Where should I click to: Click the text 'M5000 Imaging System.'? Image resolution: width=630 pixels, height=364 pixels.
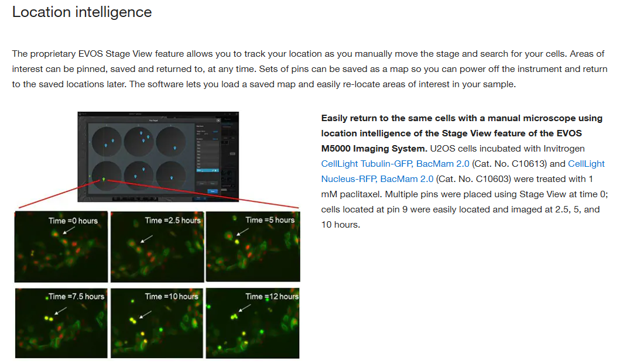(x=374, y=148)
